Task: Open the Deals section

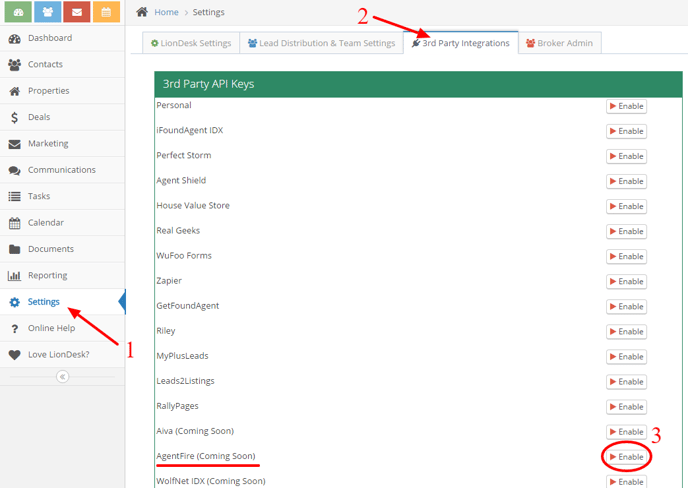Action: [x=62, y=117]
